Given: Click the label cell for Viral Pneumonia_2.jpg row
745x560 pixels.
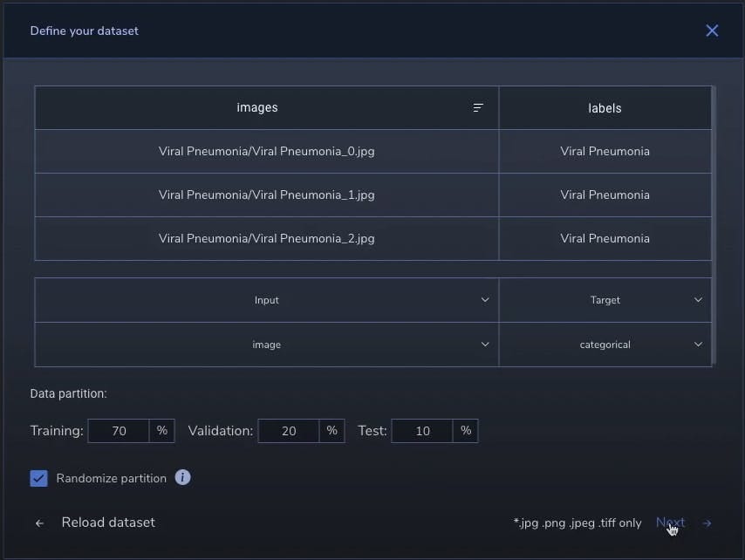Looking at the screenshot, I should [x=605, y=238].
